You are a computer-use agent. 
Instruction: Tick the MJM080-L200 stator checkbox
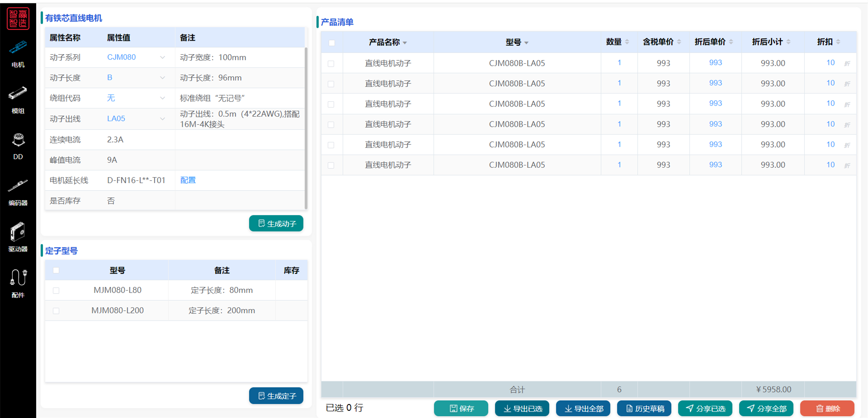pyautogui.click(x=56, y=311)
